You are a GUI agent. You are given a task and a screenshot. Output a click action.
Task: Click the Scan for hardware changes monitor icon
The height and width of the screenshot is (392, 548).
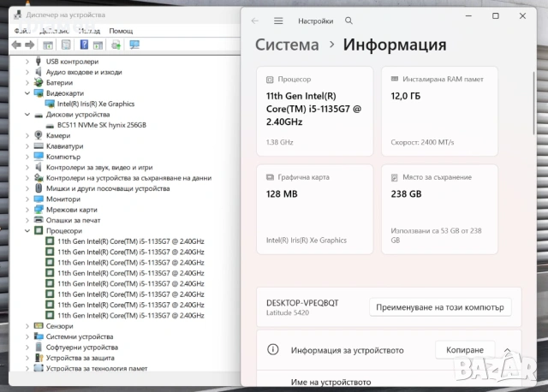point(134,45)
